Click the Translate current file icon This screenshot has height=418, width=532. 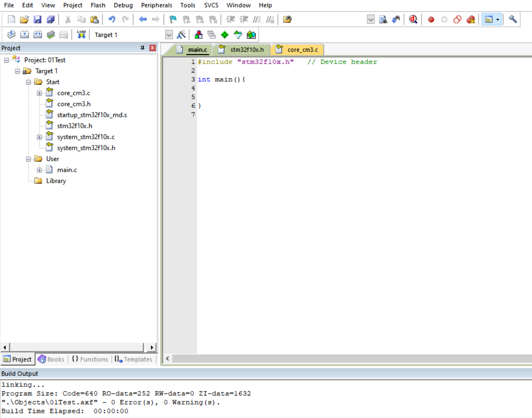[x=11, y=35]
